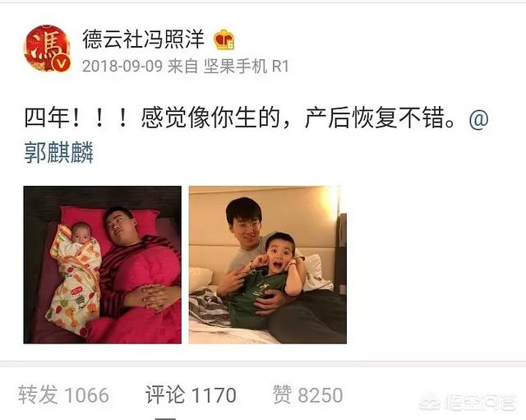Switch to the 转发 tab

tap(63, 395)
